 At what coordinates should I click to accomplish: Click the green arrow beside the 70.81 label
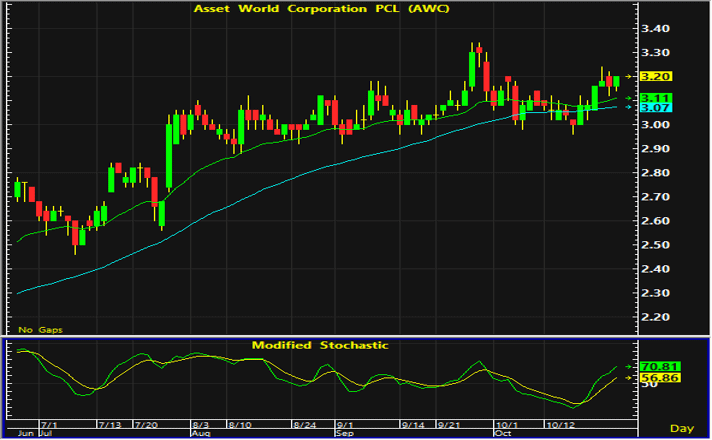point(629,366)
